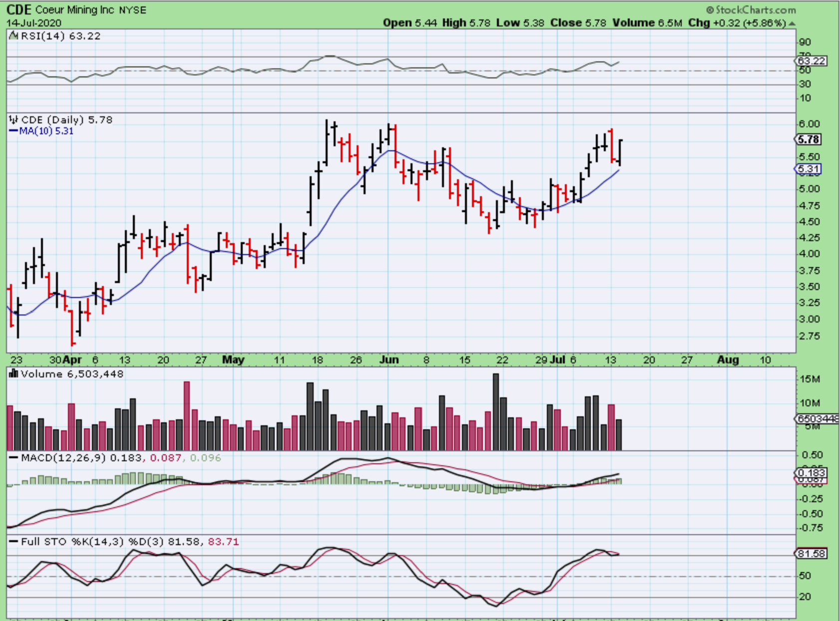840x621 pixels.
Task: Click the May month label on date axis
Action: pos(233,360)
